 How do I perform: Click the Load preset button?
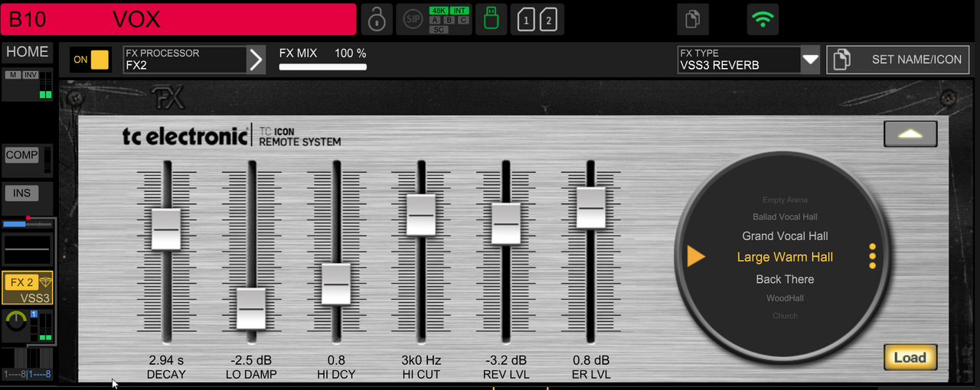point(910,357)
